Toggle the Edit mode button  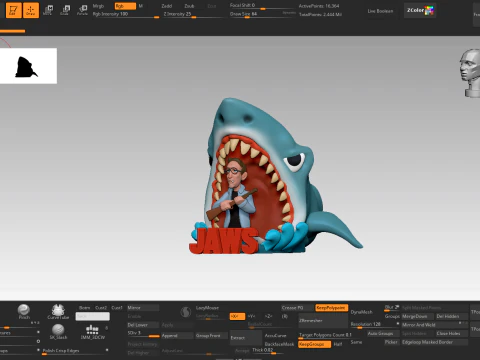14,10
